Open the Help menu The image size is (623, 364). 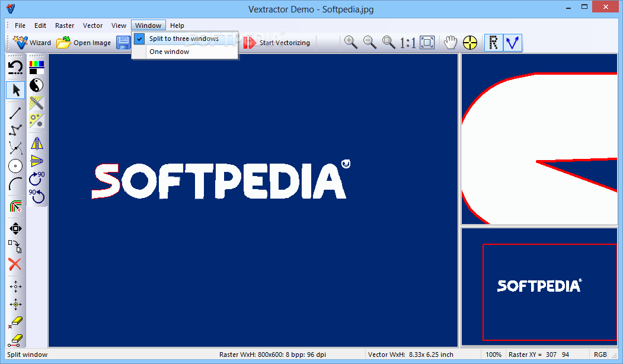click(177, 25)
